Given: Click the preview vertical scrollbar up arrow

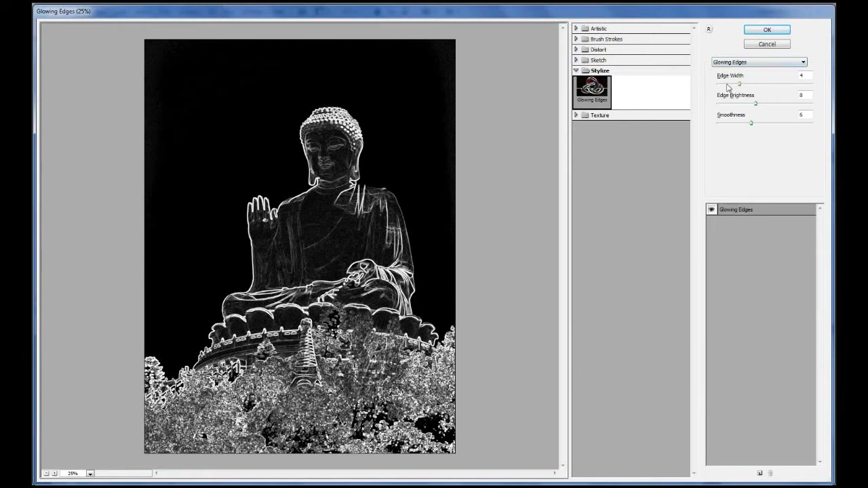Looking at the screenshot, I should [x=563, y=26].
